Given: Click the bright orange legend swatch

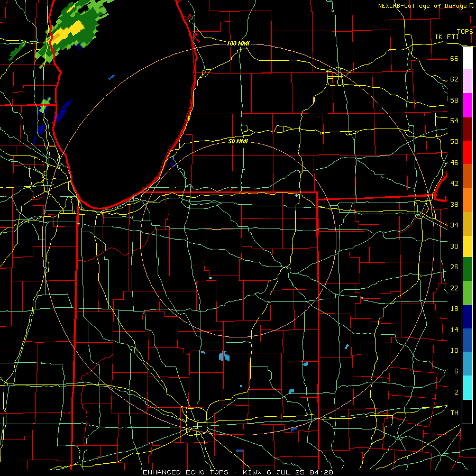Looking at the screenshot, I should click(467, 200).
